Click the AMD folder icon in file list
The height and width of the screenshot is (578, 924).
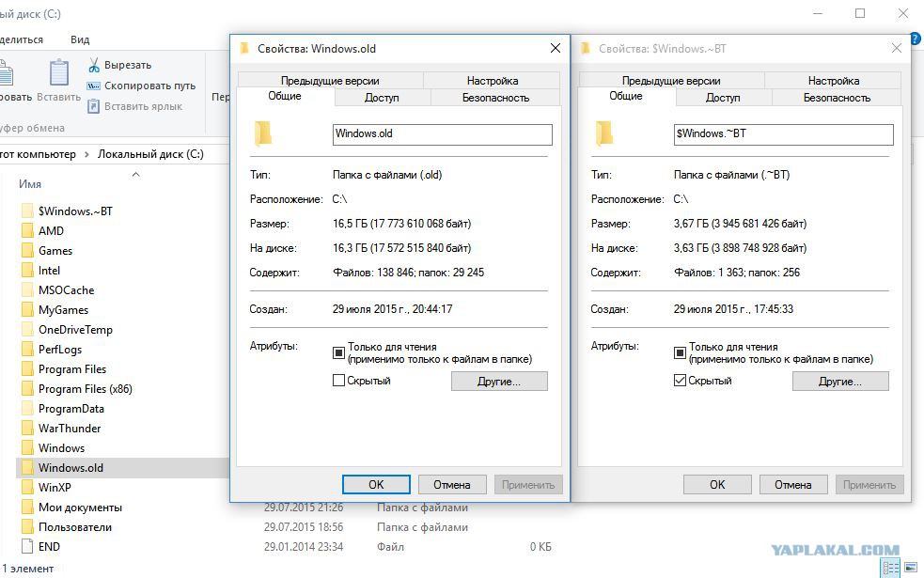(27, 231)
